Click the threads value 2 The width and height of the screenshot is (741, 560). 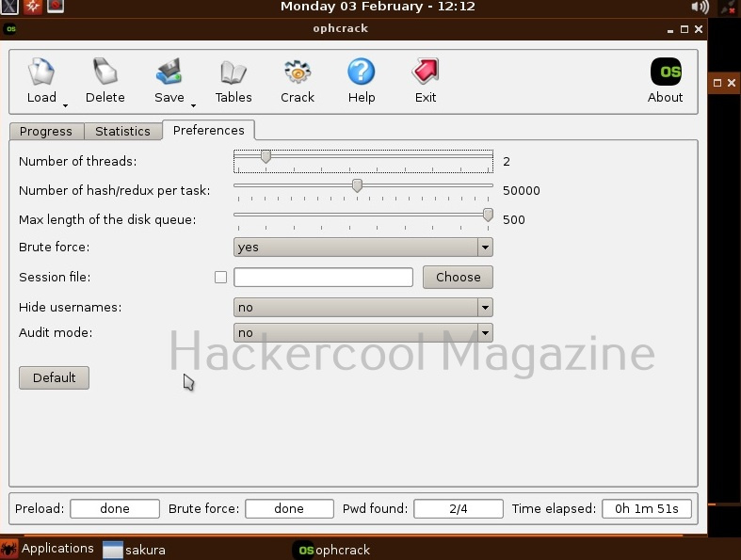tap(507, 162)
